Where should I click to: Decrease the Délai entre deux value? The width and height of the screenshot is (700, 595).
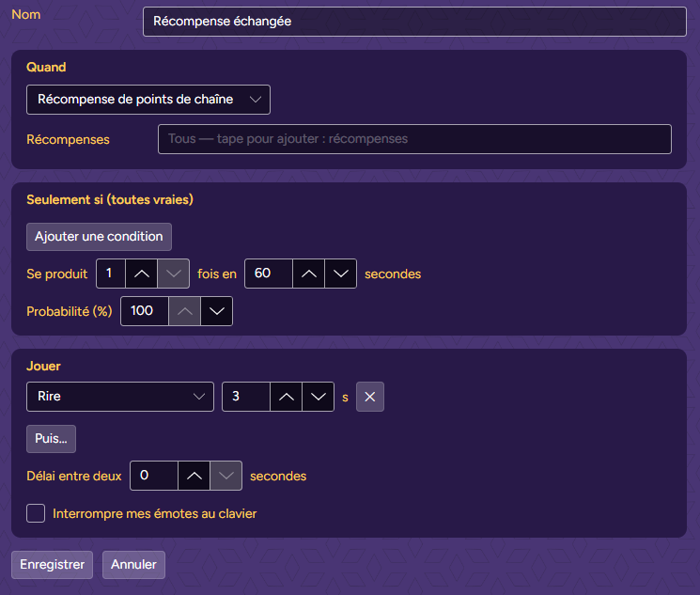(x=226, y=476)
